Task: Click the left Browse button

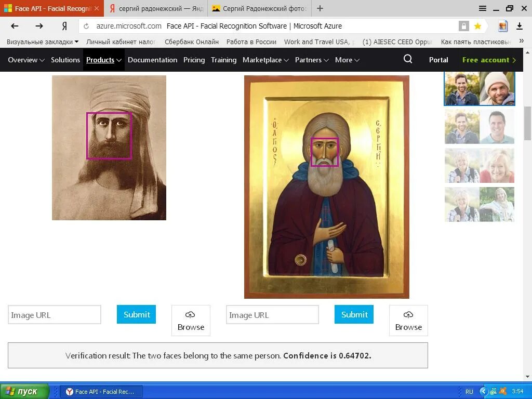Action: tap(191, 320)
